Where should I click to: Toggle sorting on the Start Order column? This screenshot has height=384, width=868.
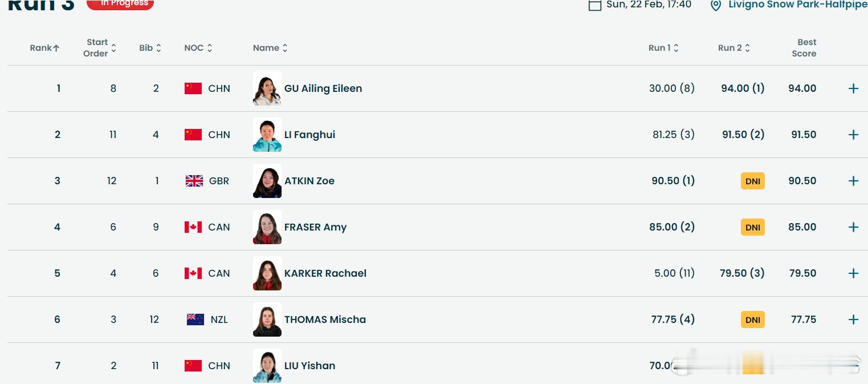point(113,48)
